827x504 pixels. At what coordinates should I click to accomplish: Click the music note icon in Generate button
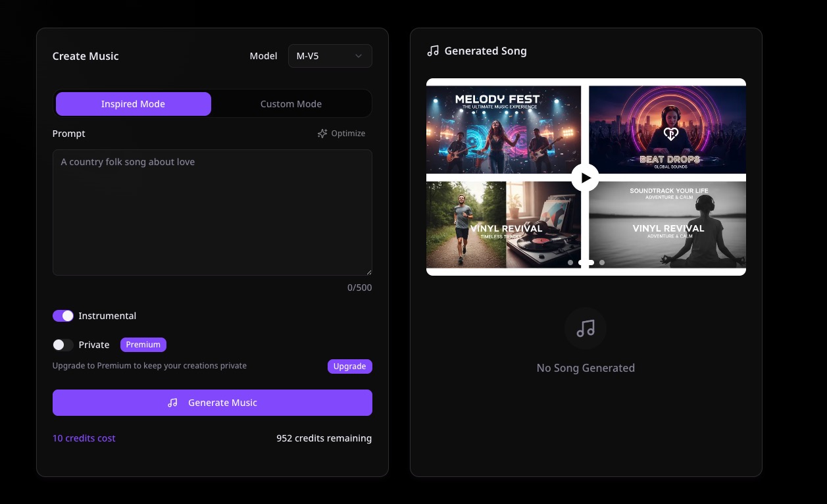(172, 403)
